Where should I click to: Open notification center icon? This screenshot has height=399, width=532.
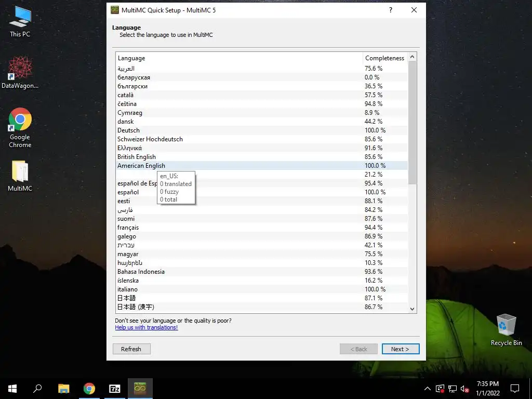click(x=515, y=389)
